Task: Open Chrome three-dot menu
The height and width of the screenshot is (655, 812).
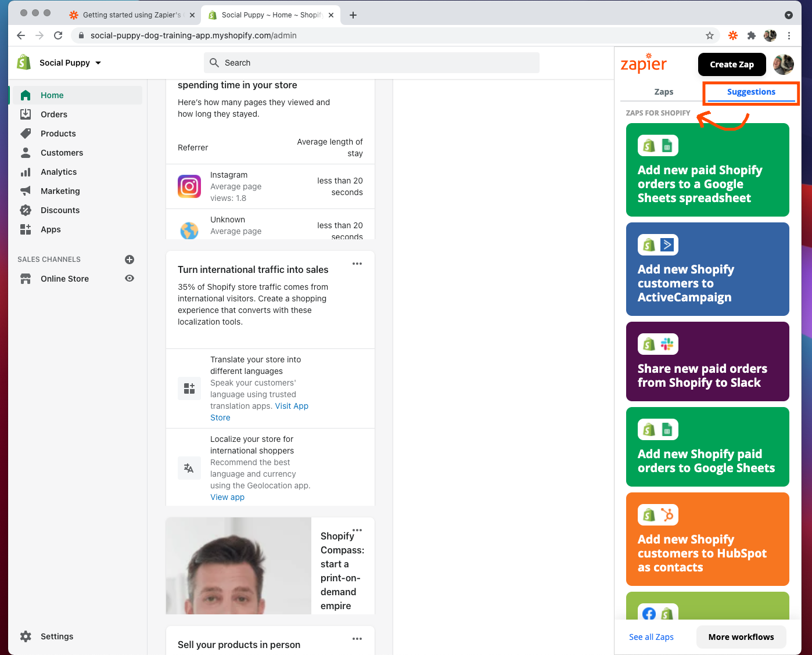Action: tap(789, 35)
